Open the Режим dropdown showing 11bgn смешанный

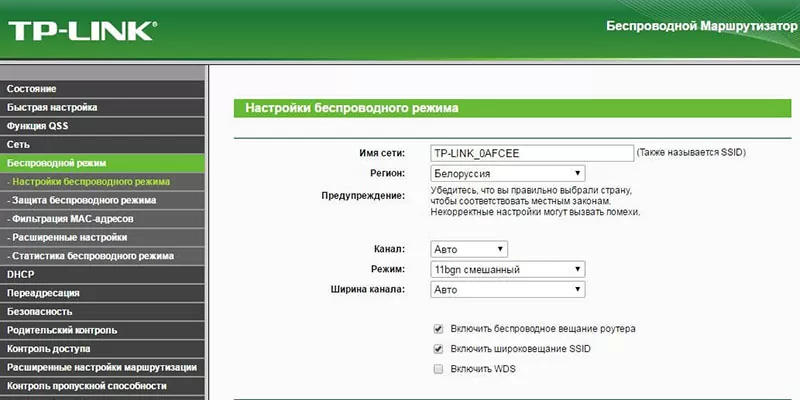coord(508,269)
